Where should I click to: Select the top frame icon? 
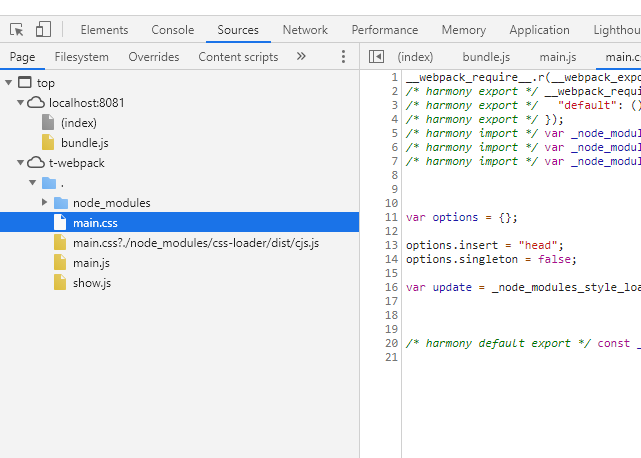25,83
